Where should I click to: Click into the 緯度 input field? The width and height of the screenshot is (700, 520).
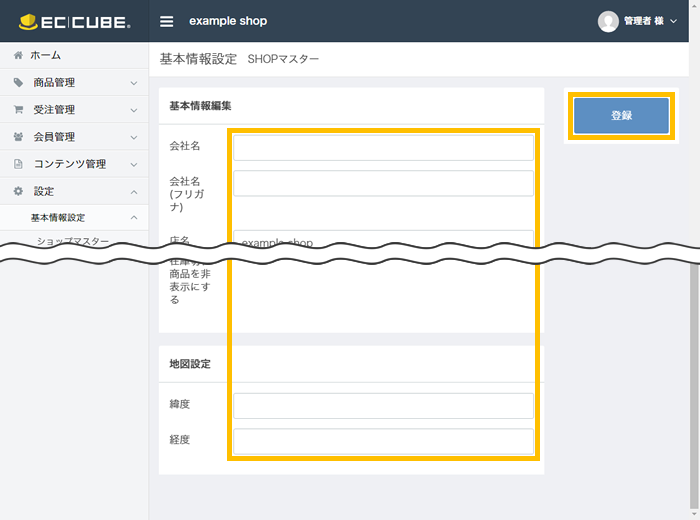pos(383,405)
